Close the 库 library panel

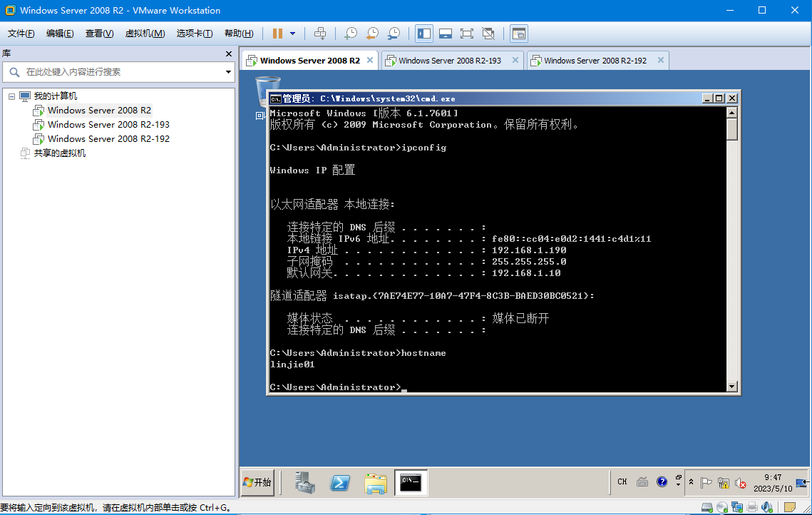229,53
